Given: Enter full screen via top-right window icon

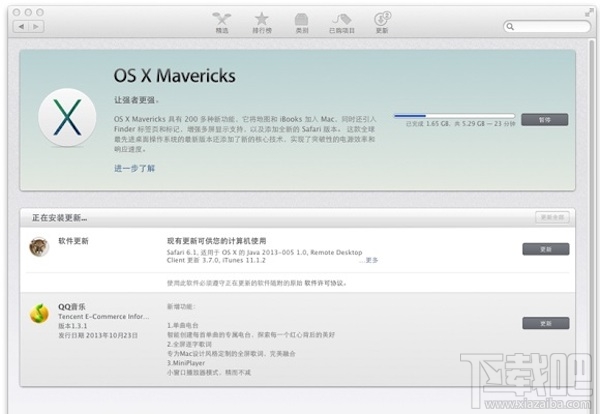Looking at the screenshot, I should coord(587,7).
